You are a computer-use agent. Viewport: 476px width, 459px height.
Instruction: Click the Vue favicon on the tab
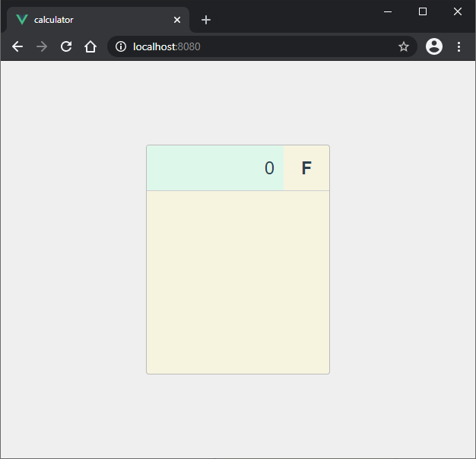22,20
